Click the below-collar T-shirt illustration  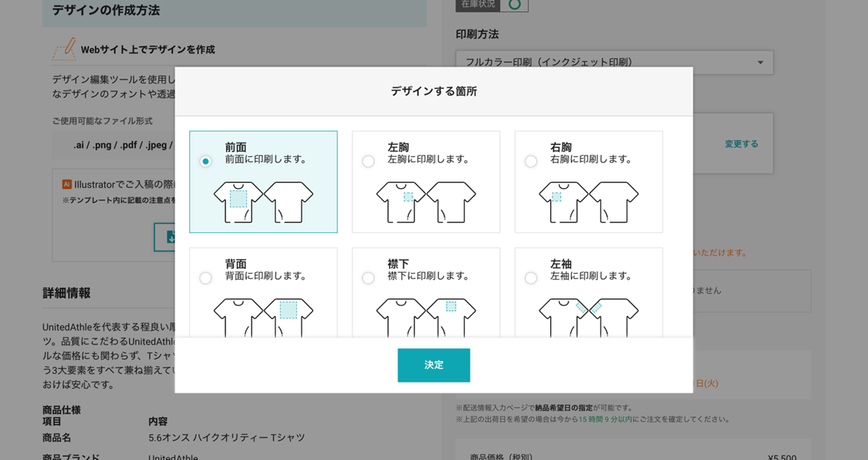426,317
